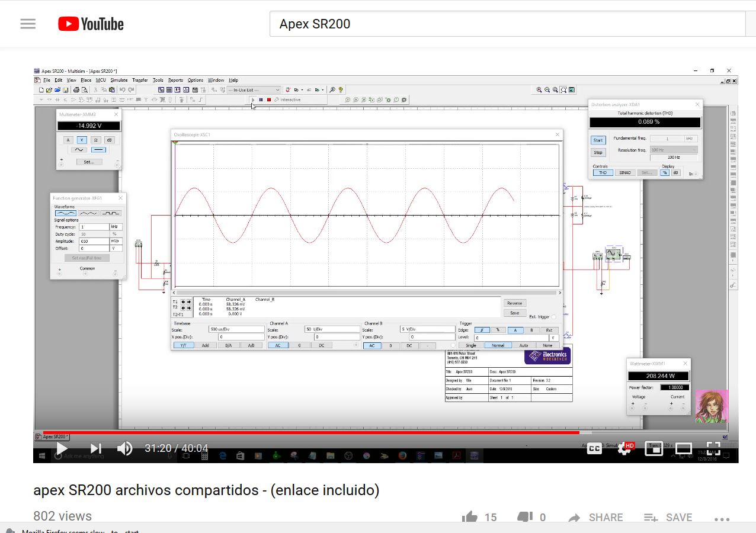756x533 pixels.
Task: Stop the simulation with the red square
Action: click(x=268, y=99)
